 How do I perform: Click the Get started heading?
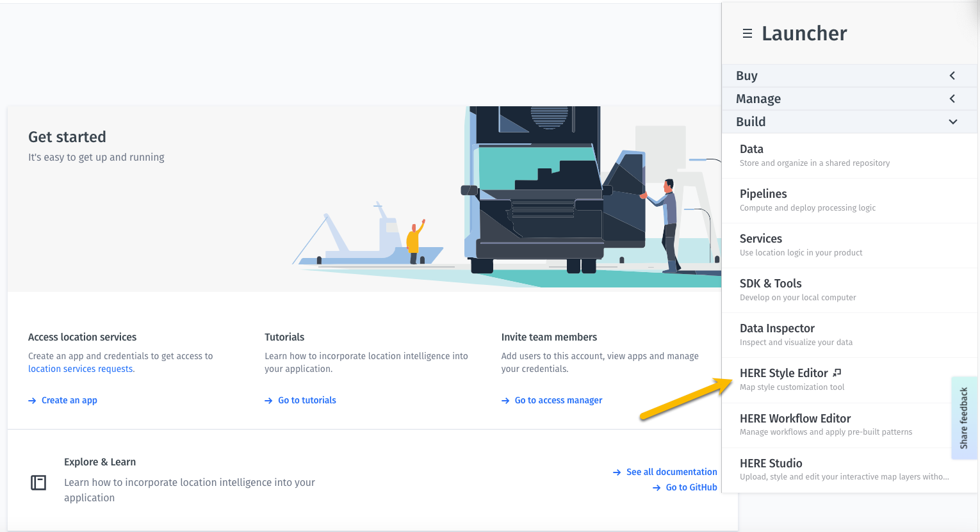(67, 137)
